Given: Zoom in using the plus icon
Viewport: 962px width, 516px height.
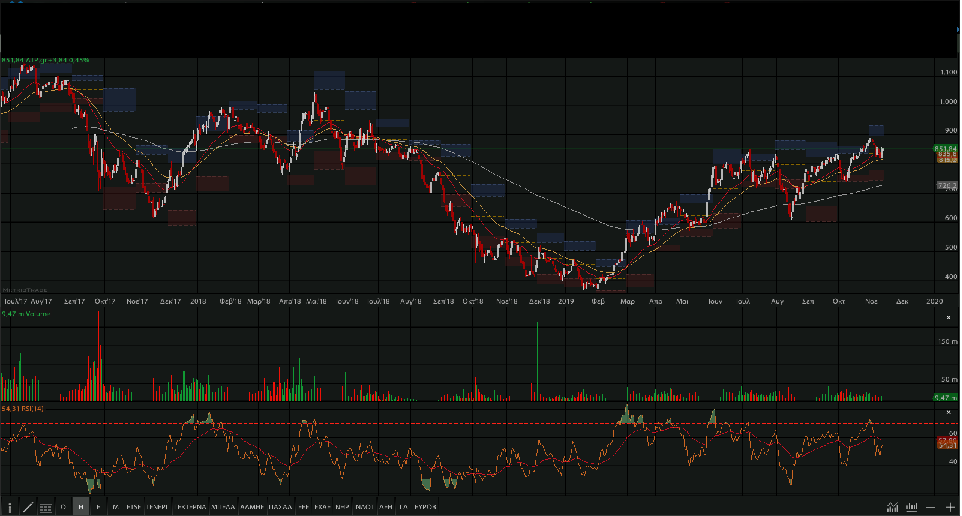Looking at the screenshot, I should (950, 507).
